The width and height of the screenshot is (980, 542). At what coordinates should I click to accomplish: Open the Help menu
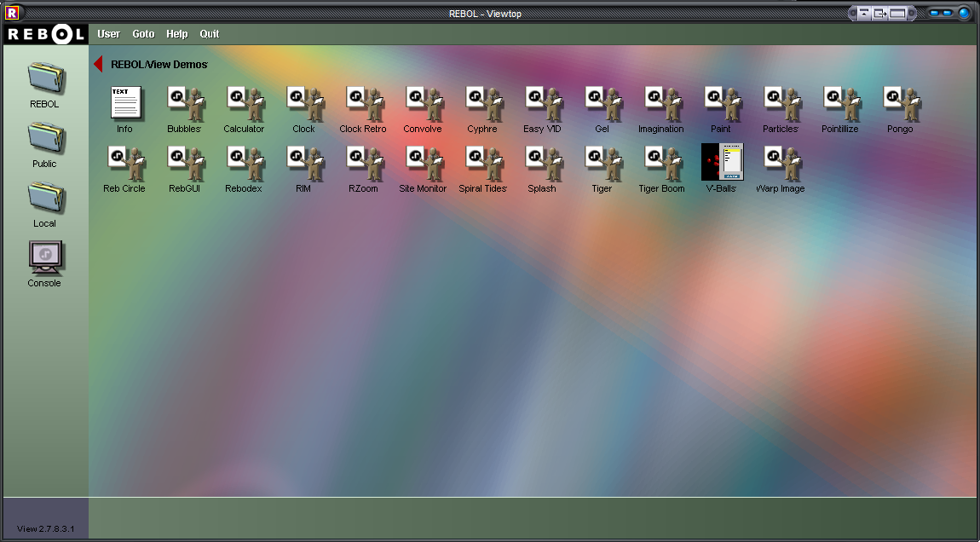[x=177, y=34]
